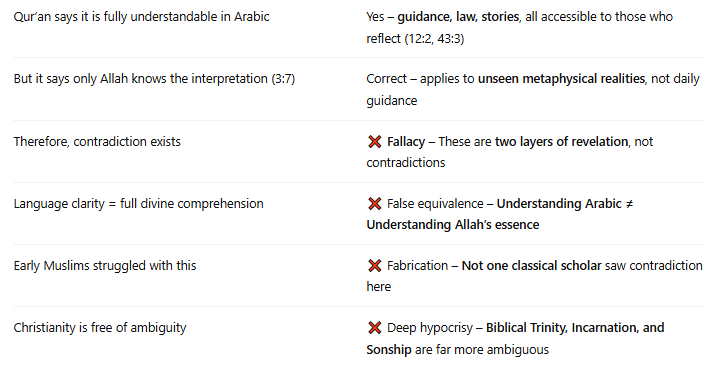Image resolution: width=722 pixels, height=371 pixels.
Task: Click 'Therefore, contradiction exists' claim
Action: pos(97,141)
